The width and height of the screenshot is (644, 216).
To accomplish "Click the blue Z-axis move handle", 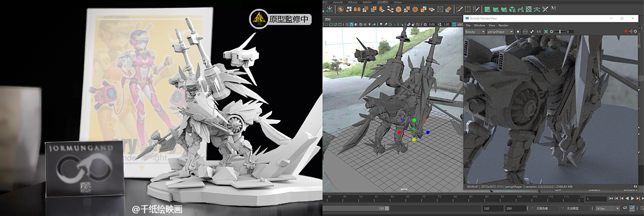I will click(x=428, y=133).
